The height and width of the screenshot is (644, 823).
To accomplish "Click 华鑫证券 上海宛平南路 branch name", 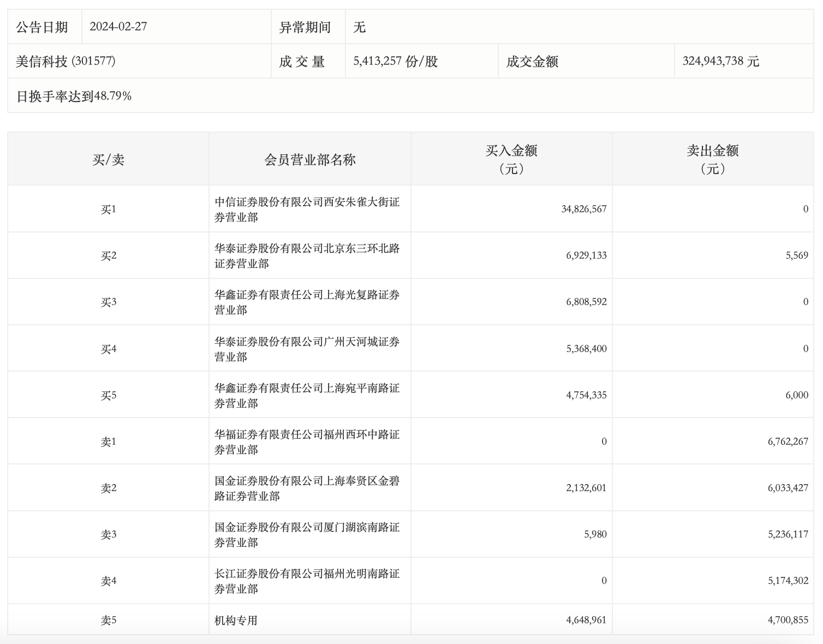I will click(307, 396).
